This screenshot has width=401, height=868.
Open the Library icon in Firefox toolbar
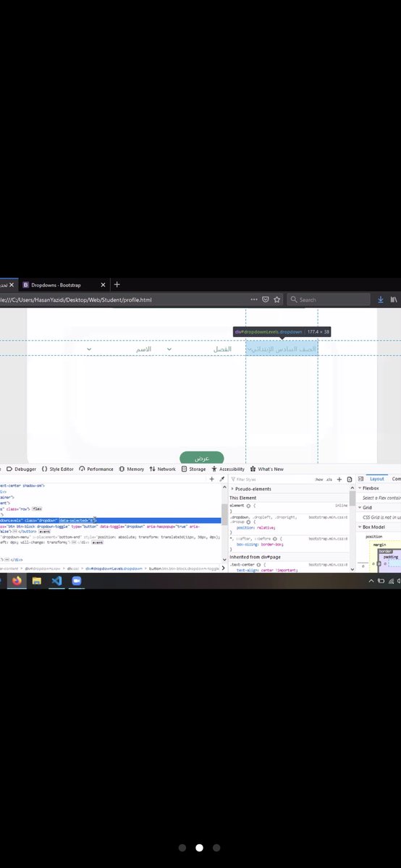point(394,299)
